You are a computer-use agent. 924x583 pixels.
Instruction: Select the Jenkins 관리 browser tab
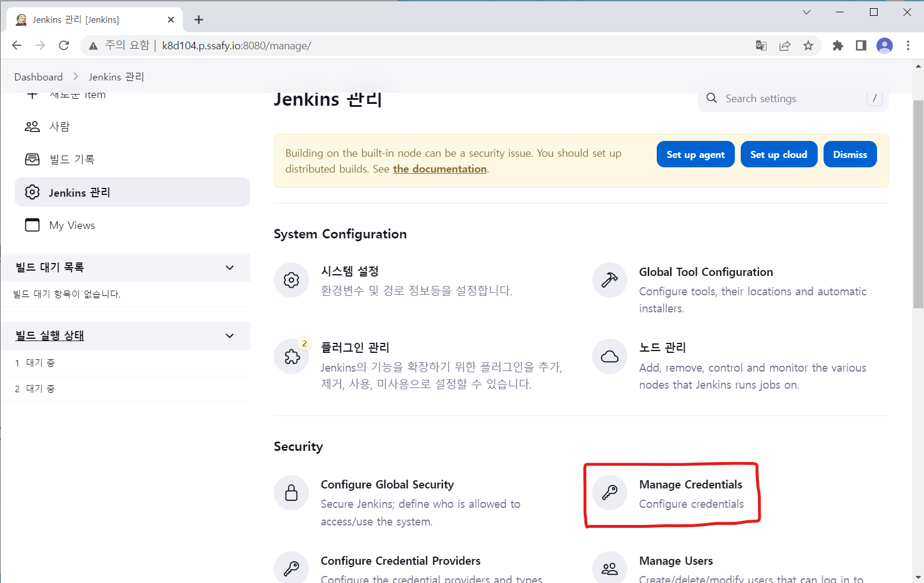(x=95, y=19)
